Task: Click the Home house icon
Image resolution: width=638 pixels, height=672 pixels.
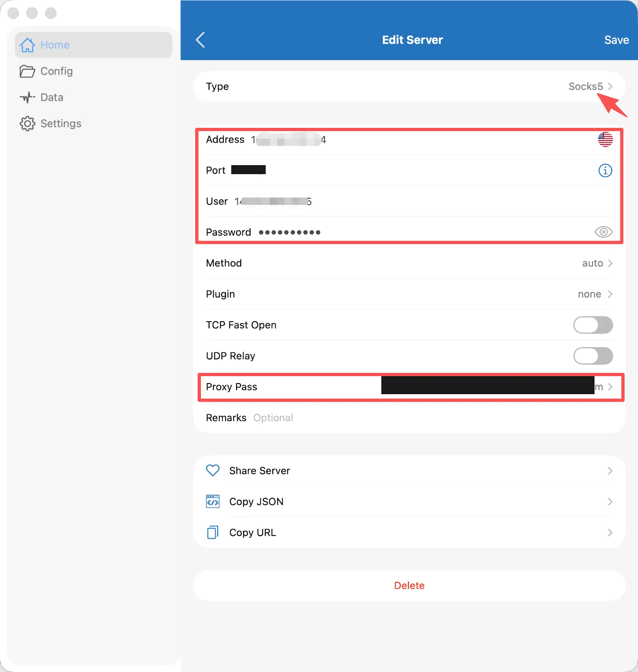Action: coord(27,45)
